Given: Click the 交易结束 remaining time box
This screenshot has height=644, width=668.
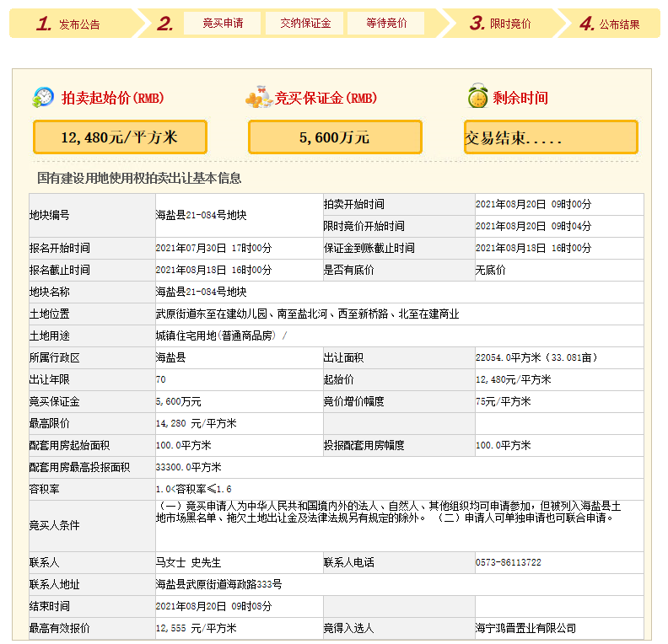Looking at the screenshot, I should pyautogui.click(x=550, y=137).
